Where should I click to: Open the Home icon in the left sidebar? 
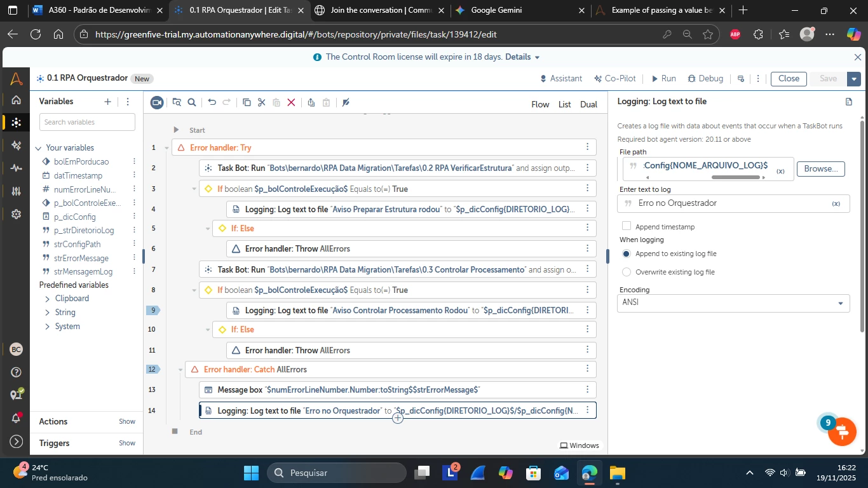click(x=17, y=100)
